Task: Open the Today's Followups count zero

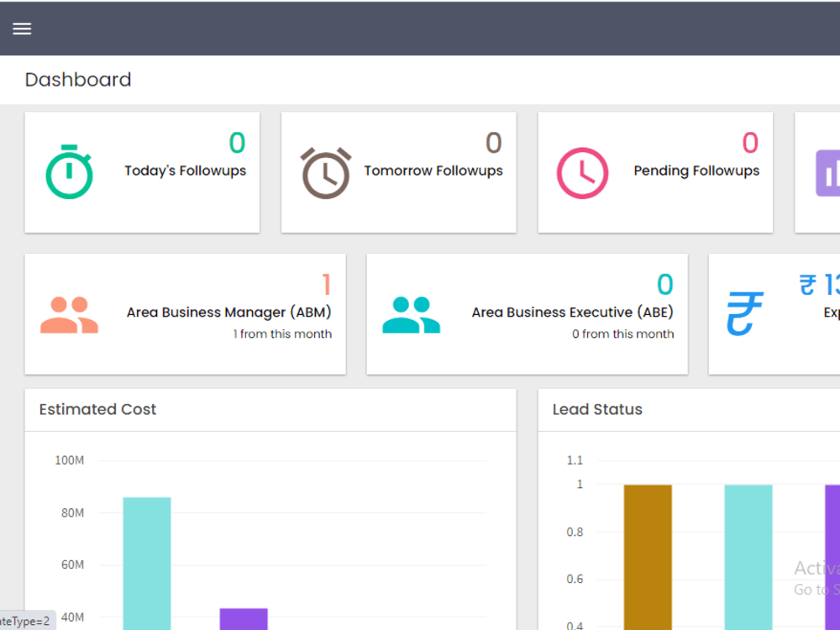Action: [236, 143]
